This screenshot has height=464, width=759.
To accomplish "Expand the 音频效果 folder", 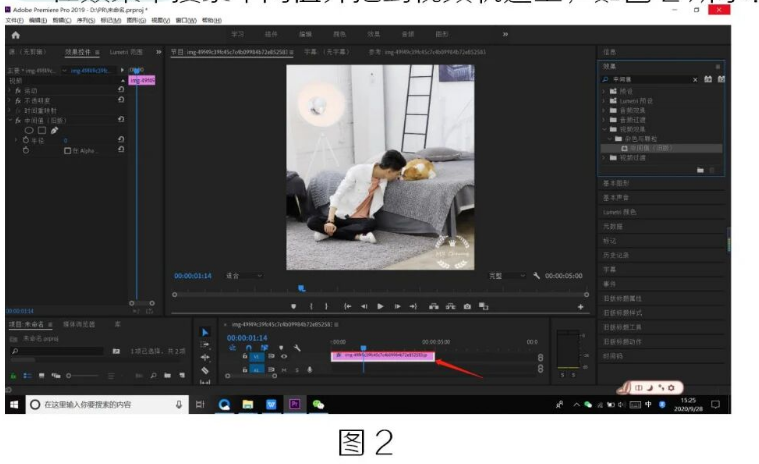I will (604, 110).
